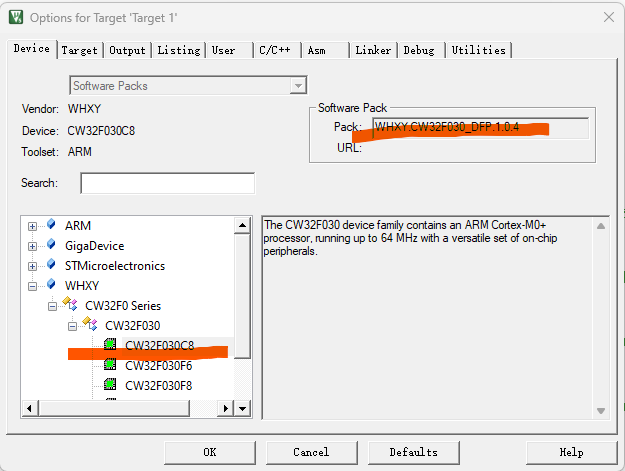
Task: Select the CW32F030 tree row
Action: point(132,326)
